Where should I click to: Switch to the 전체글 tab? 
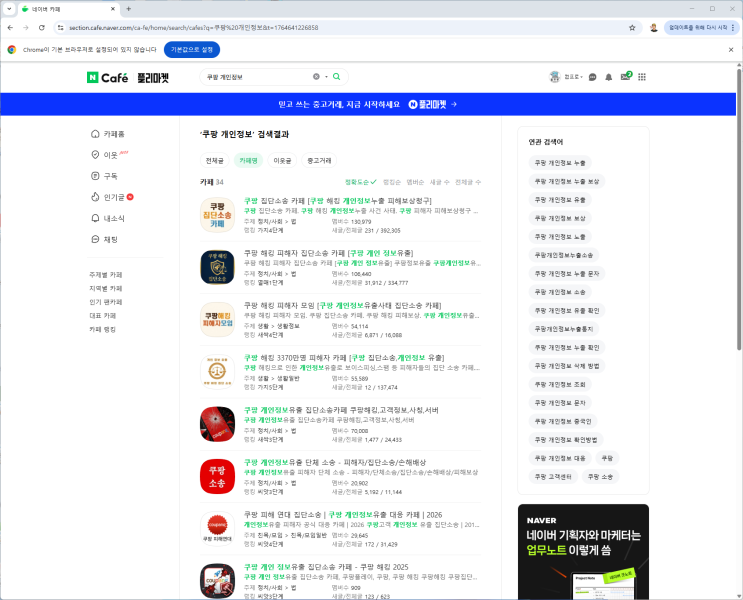(x=214, y=161)
